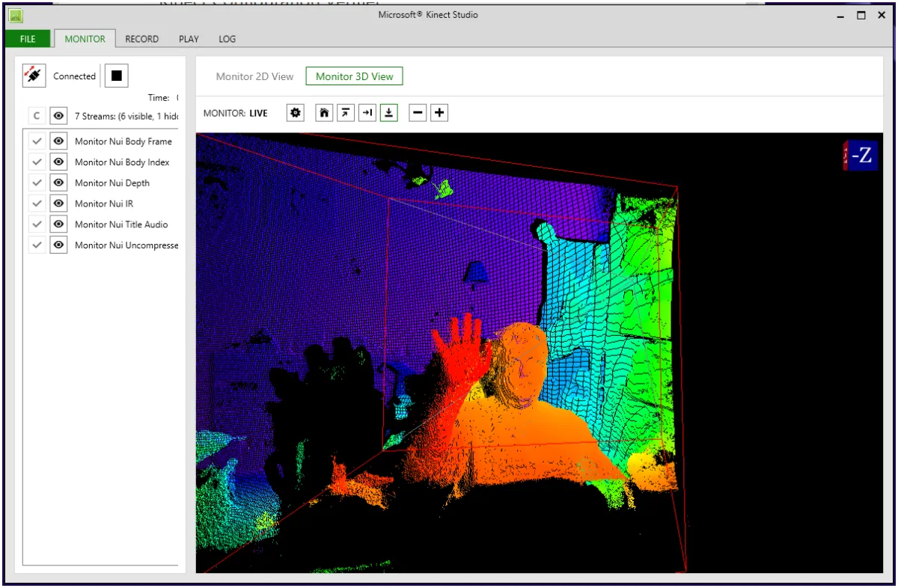Click the arrow-to-right-bar view icon
The width and height of the screenshot is (898, 588).
pos(367,113)
